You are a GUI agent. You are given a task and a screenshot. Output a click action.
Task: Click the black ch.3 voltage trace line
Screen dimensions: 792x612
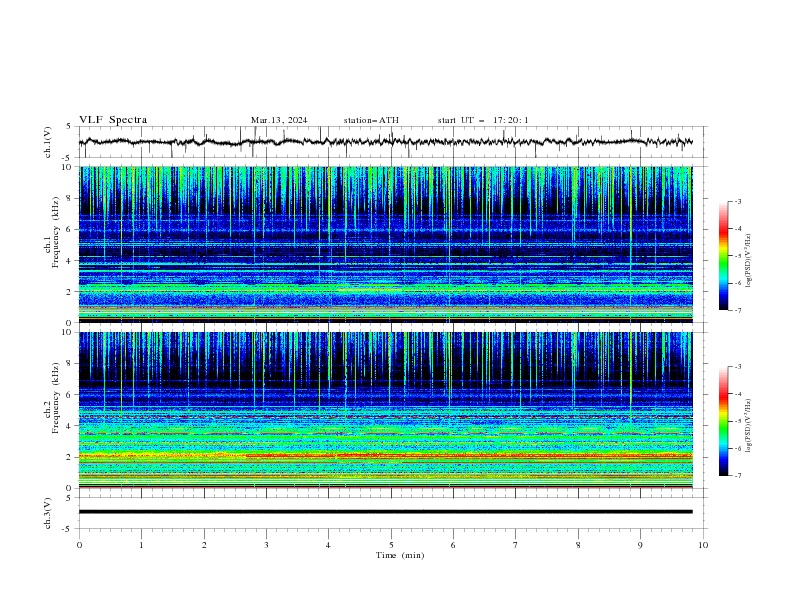pos(385,512)
